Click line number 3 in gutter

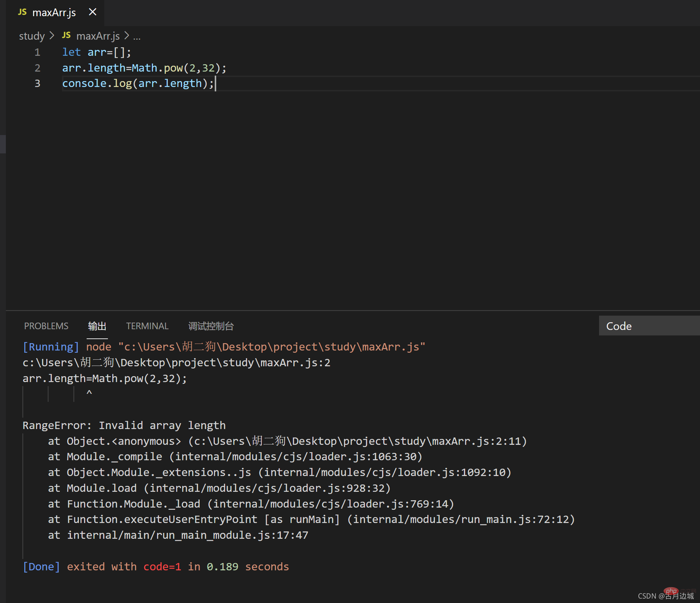coord(37,83)
